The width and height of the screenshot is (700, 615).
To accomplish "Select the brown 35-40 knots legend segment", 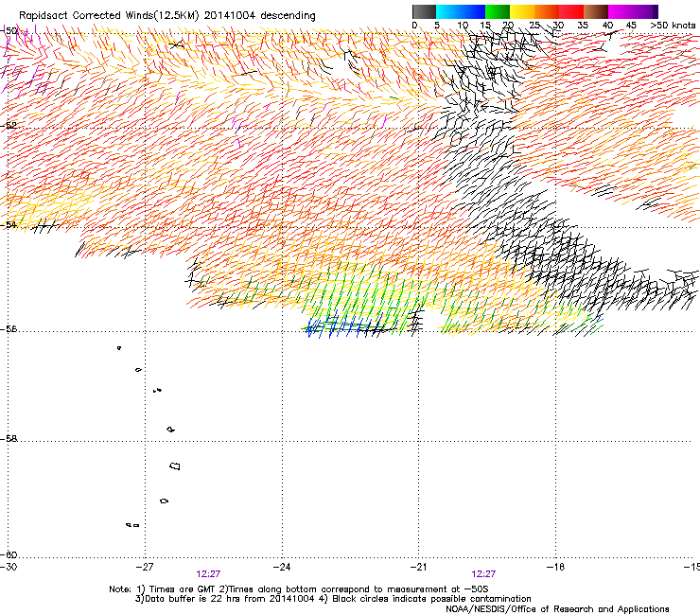I will (x=596, y=11).
